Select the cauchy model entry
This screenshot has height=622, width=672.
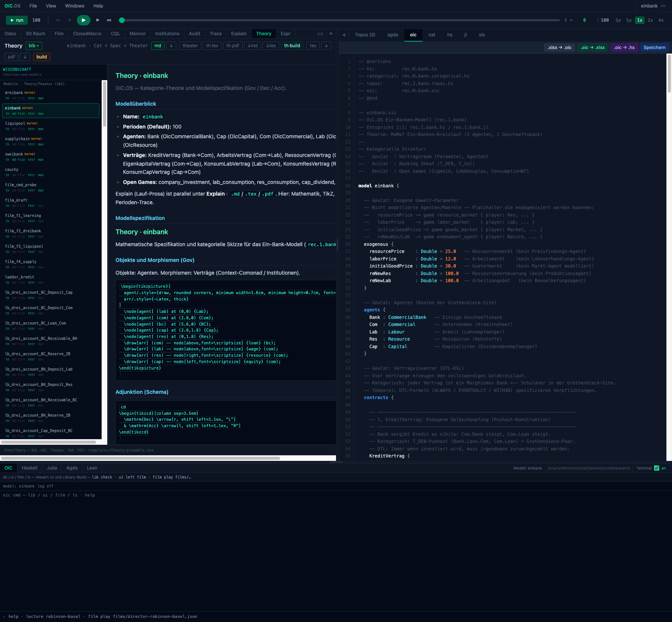click(x=51, y=172)
